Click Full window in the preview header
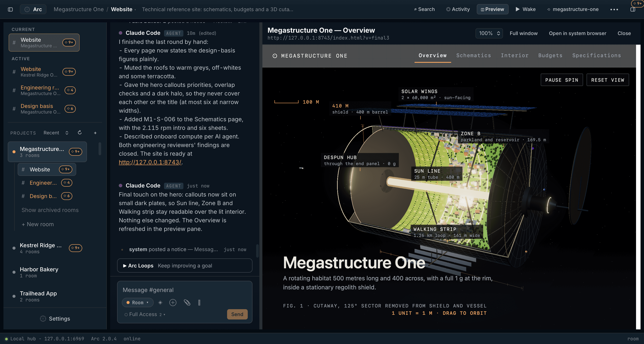The width and height of the screenshot is (644, 344). click(x=523, y=33)
